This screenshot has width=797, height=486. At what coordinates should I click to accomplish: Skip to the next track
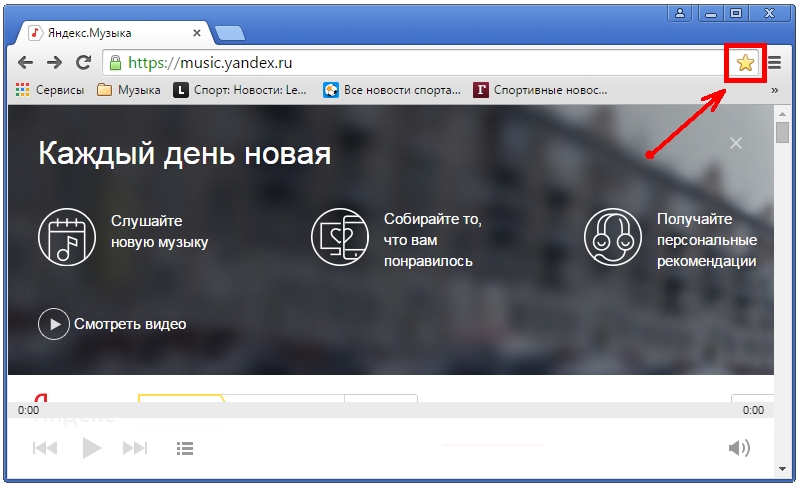135,448
